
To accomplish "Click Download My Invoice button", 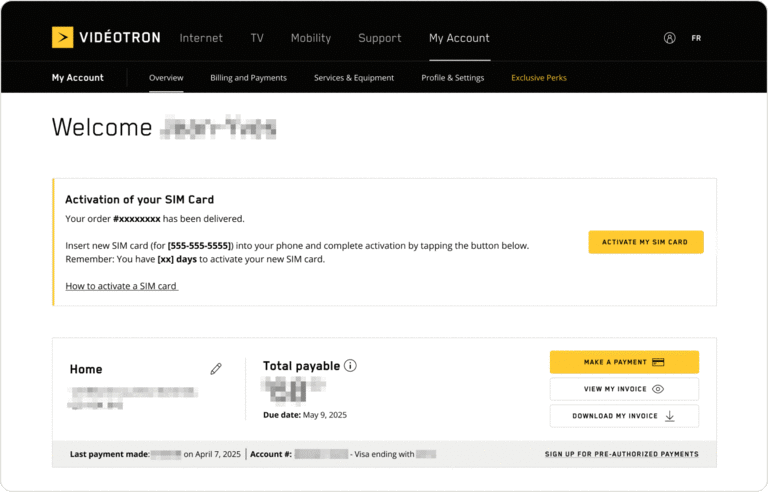I will point(624,416).
